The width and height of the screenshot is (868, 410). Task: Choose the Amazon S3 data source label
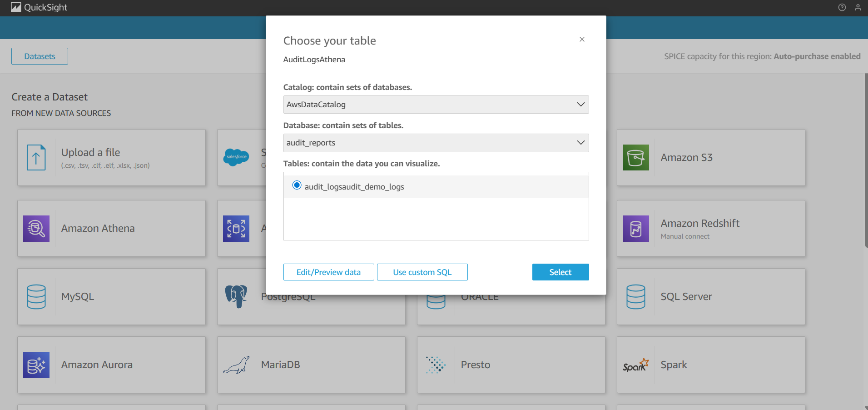[687, 157]
